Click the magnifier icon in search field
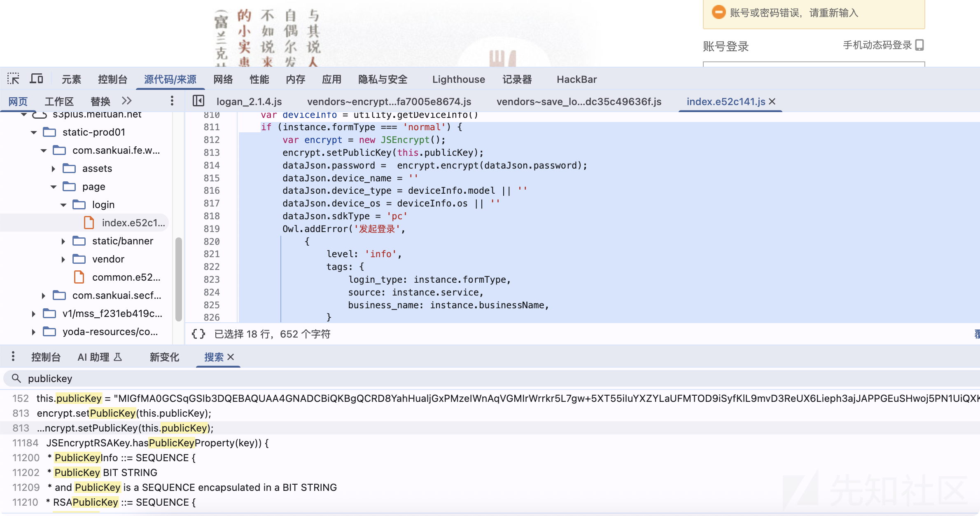980x516 pixels. 16,378
